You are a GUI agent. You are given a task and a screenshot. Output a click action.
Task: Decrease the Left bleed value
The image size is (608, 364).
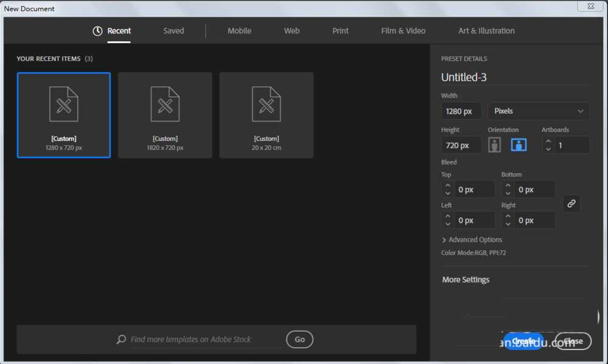click(x=448, y=224)
